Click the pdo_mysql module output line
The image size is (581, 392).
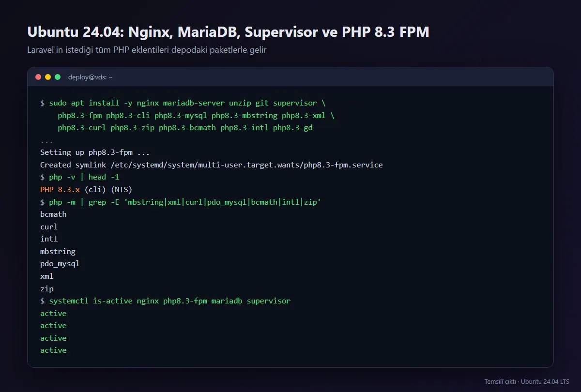pos(60,264)
